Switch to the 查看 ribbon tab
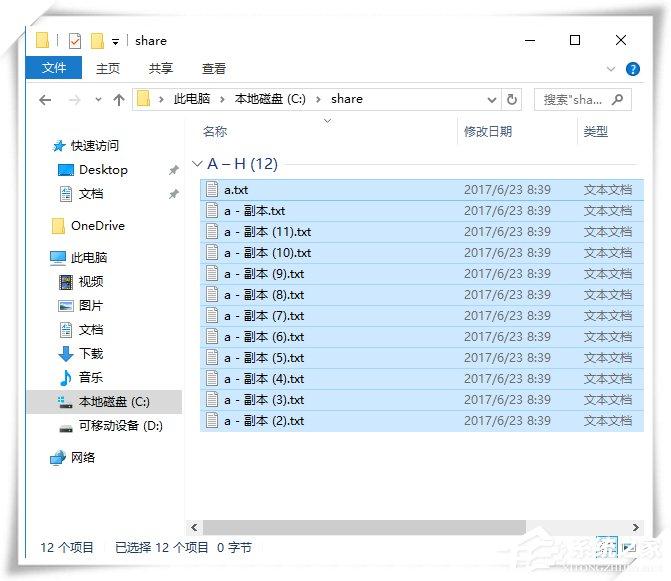The image size is (671, 581). click(x=214, y=68)
